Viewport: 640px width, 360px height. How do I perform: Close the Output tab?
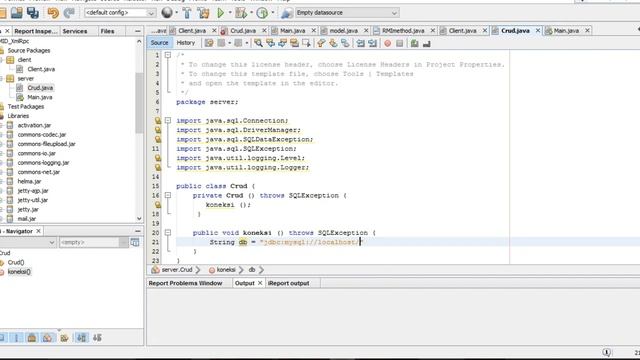(x=260, y=283)
